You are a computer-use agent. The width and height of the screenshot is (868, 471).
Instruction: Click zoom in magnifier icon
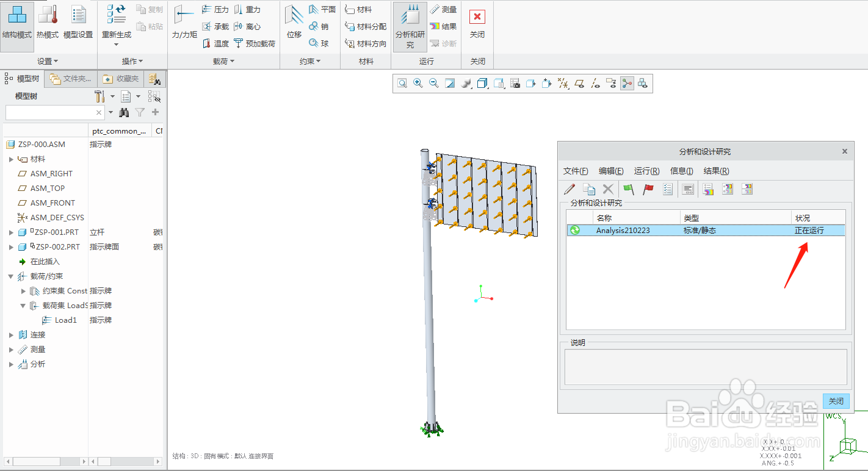click(x=418, y=84)
